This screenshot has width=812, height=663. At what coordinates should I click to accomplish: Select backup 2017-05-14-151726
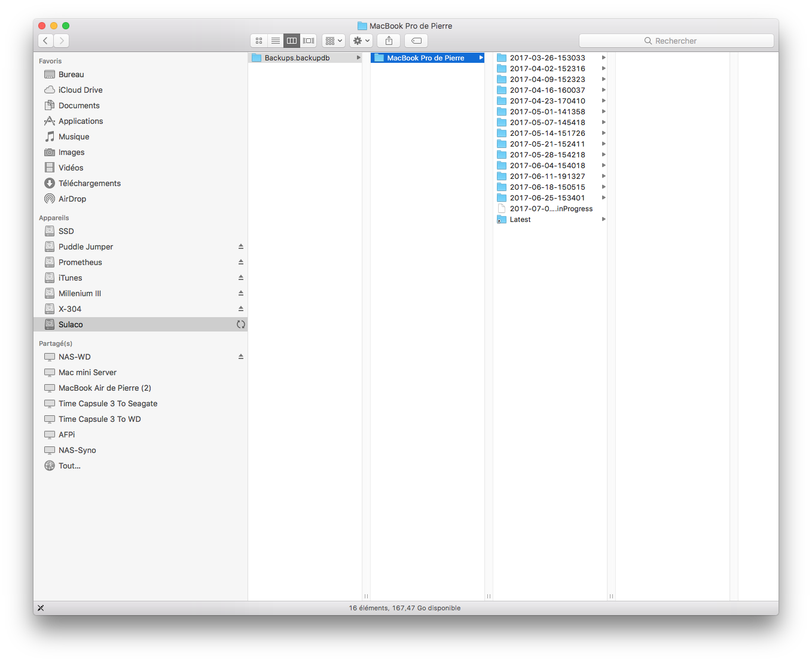[x=550, y=133]
